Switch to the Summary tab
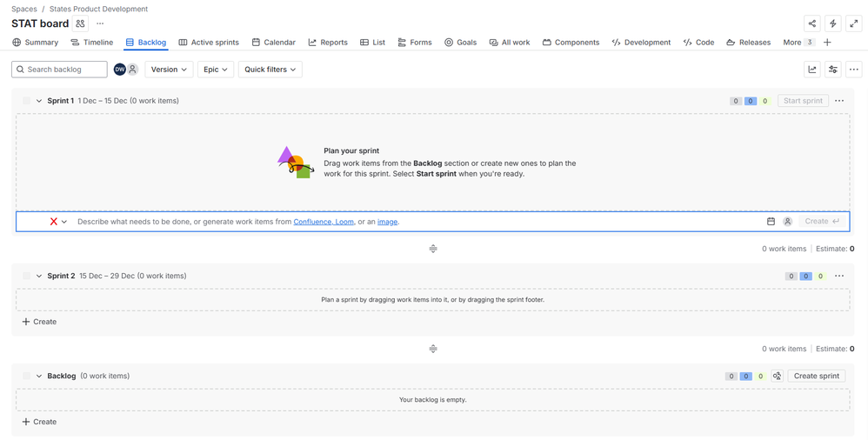 36,42
